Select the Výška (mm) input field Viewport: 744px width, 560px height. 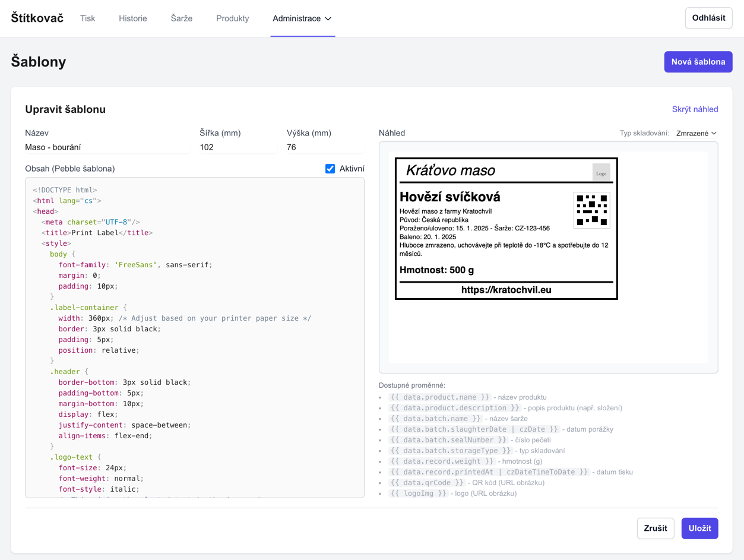[325, 147]
